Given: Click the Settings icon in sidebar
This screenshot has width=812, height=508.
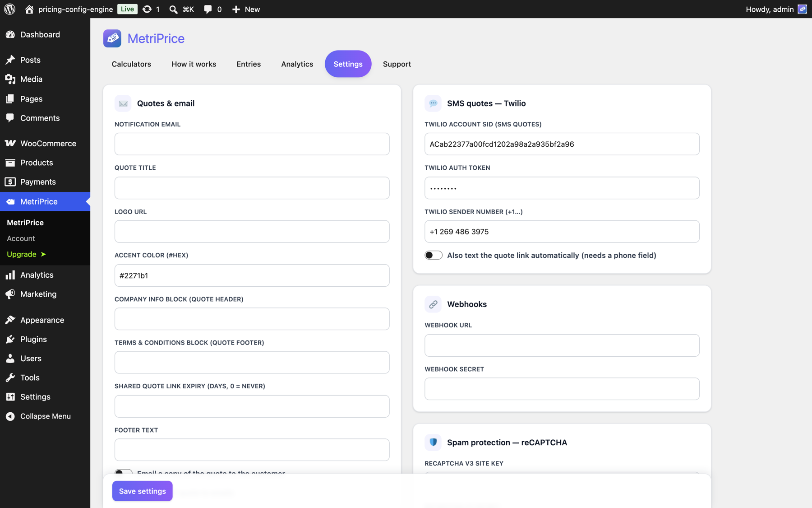Looking at the screenshot, I should (x=10, y=396).
